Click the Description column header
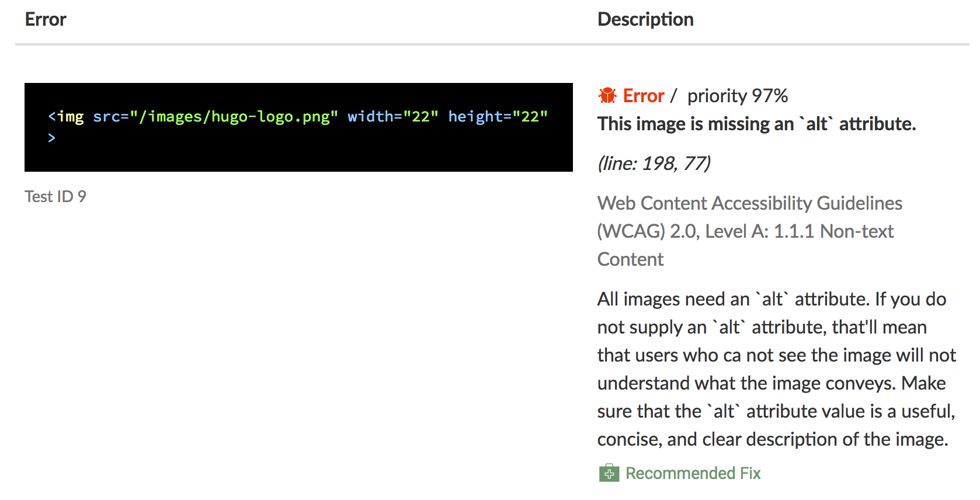 pyautogui.click(x=645, y=19)
